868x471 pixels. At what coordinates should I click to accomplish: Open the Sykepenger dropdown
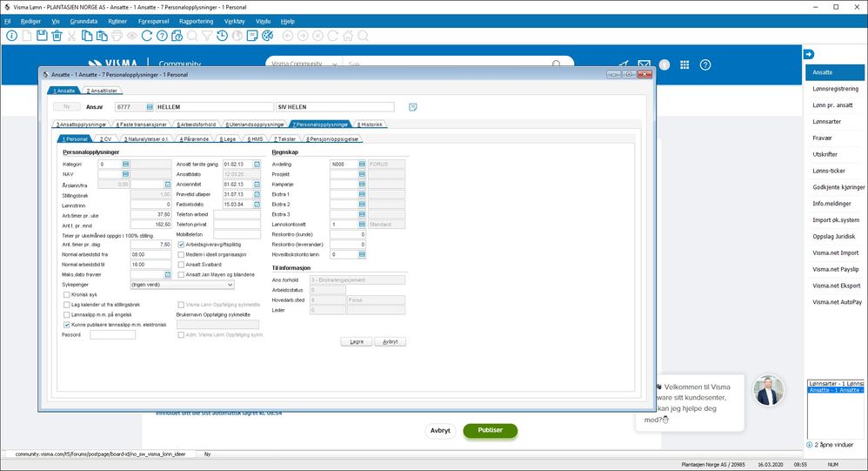182,285
